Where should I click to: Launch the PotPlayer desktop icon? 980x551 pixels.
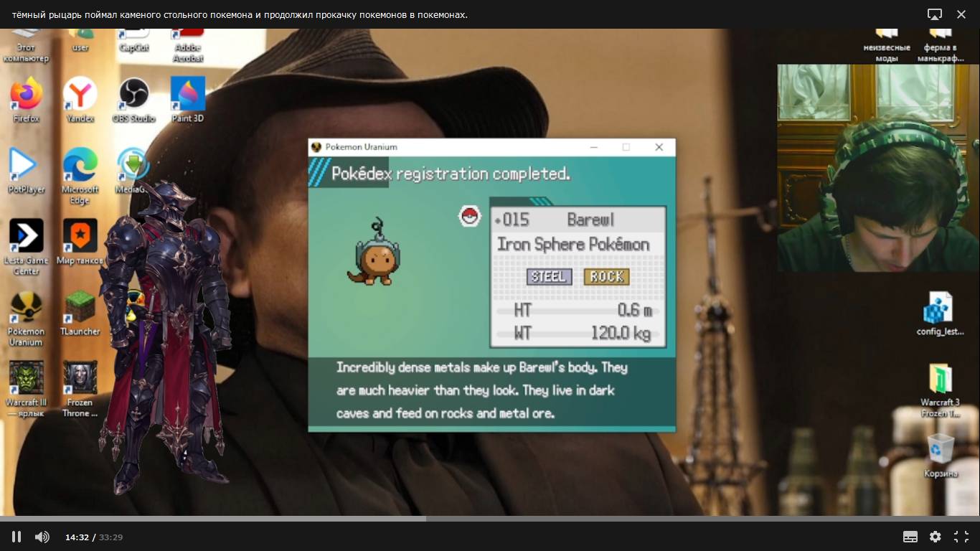pos(27,171)
